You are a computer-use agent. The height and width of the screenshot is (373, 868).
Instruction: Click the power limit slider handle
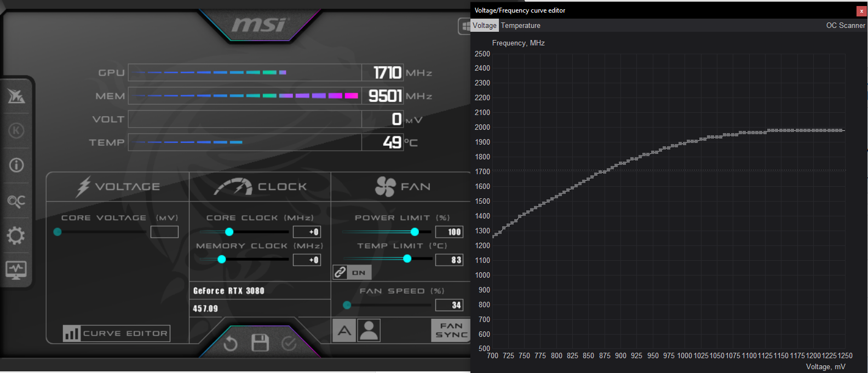[x=415, y=232]
